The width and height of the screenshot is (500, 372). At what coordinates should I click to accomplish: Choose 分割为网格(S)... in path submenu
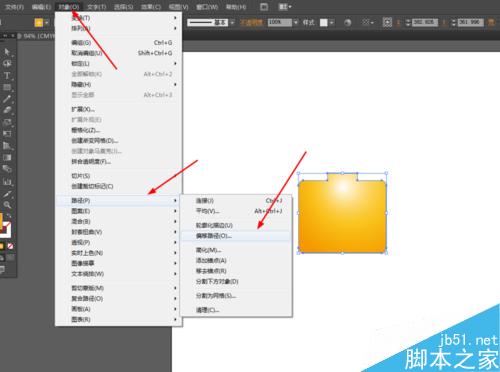tap(236, 296)
